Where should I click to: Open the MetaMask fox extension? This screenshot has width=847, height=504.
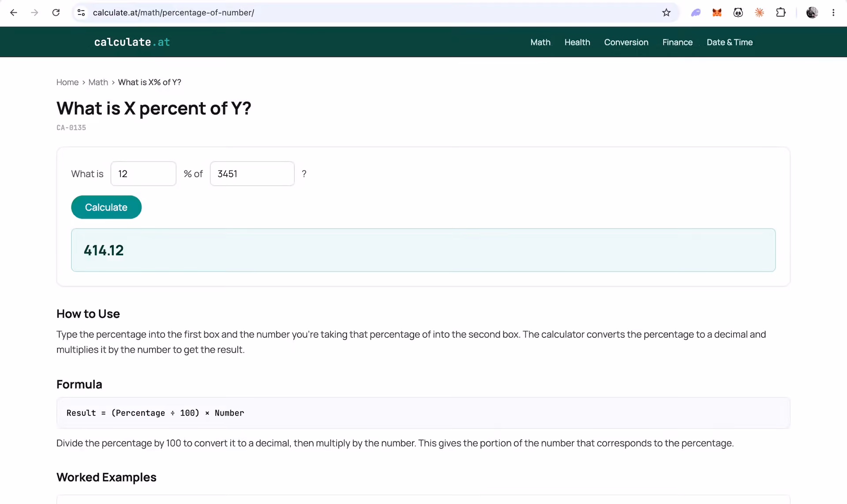pos(717,13)
